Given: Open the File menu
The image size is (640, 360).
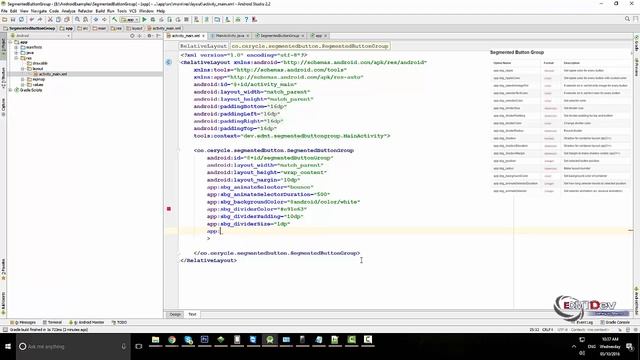Looking at the screenshot, I should click(4, 11).
